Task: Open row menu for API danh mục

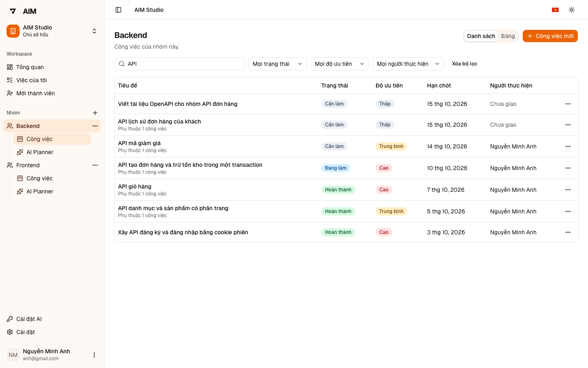Action: click(568, 211)
